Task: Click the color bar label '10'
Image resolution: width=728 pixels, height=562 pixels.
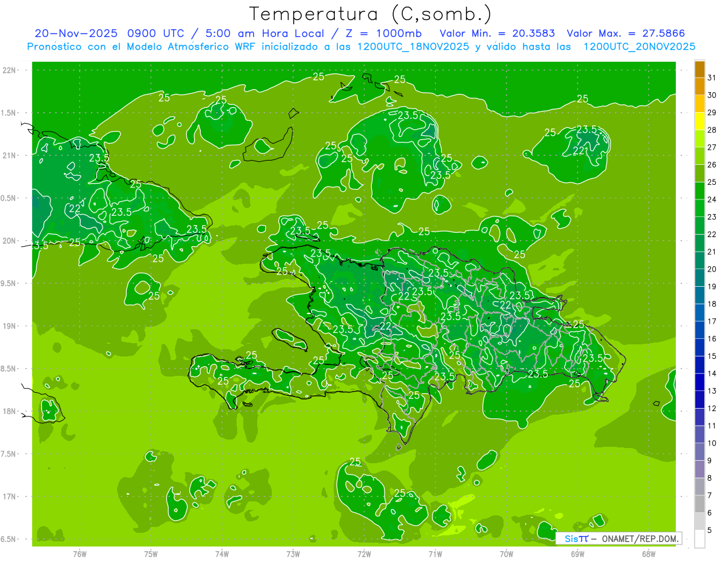Action: pos(712,443)
